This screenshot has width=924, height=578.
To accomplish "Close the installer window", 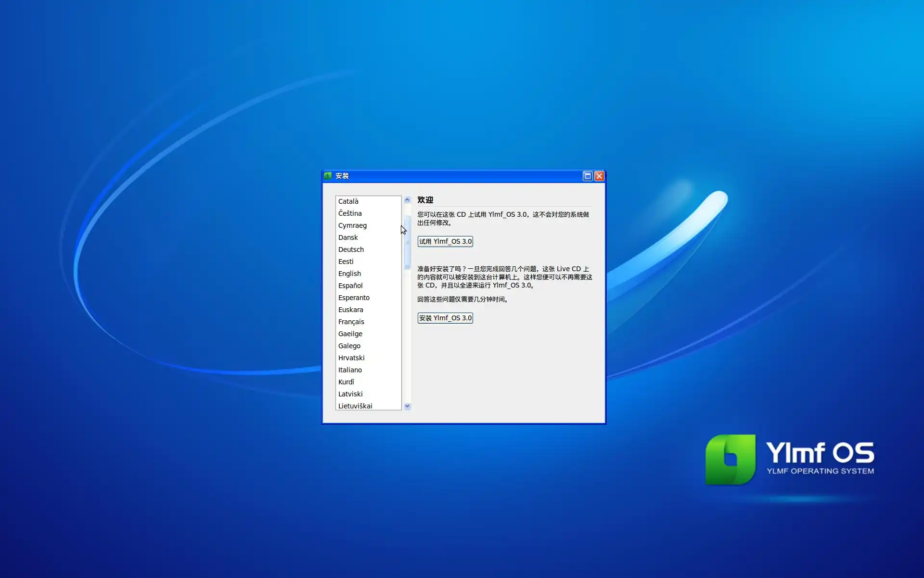I will (x=599, y=176).
